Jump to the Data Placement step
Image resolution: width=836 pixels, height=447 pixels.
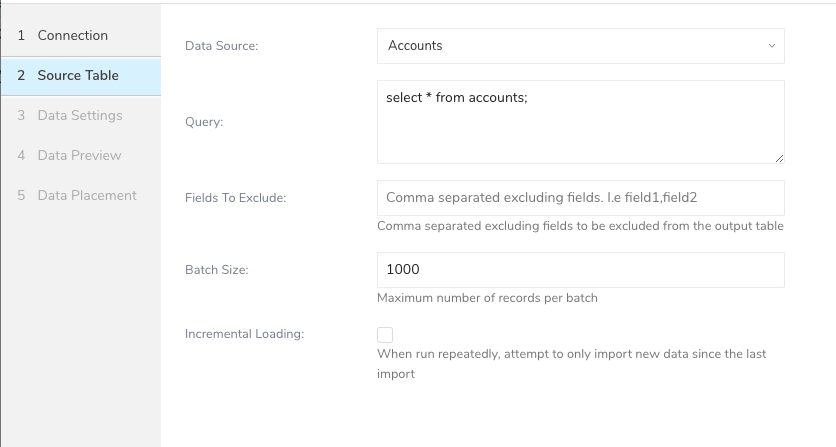[x=86, y=196]
